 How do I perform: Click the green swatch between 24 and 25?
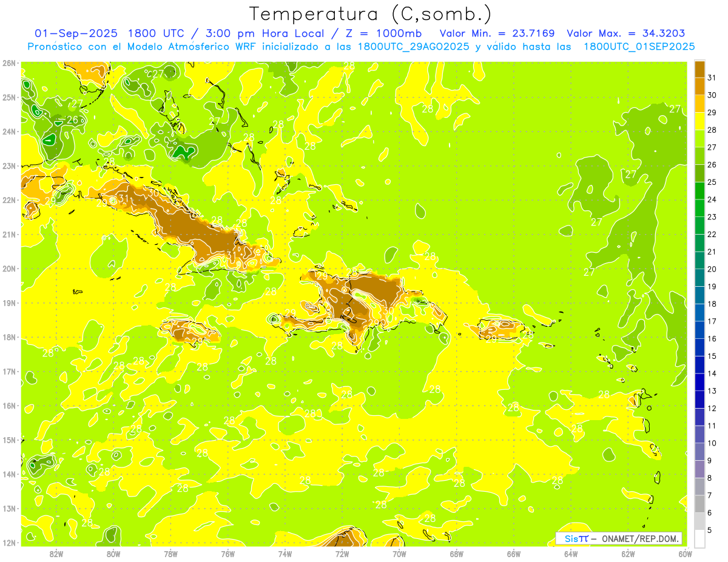pyautogui.click(x=699, y=190)
